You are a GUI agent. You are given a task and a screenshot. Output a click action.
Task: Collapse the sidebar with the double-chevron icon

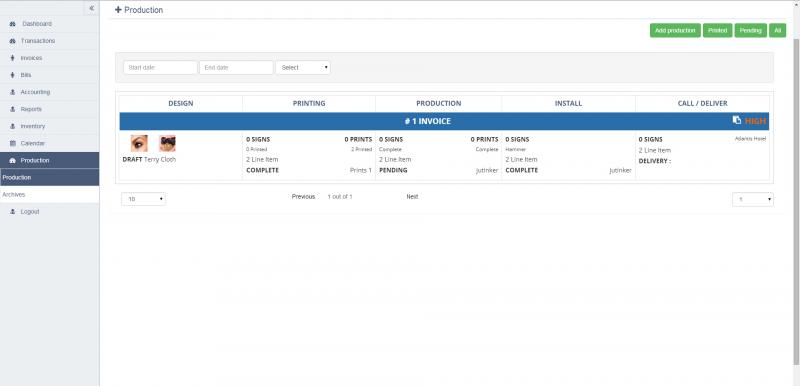91,8
